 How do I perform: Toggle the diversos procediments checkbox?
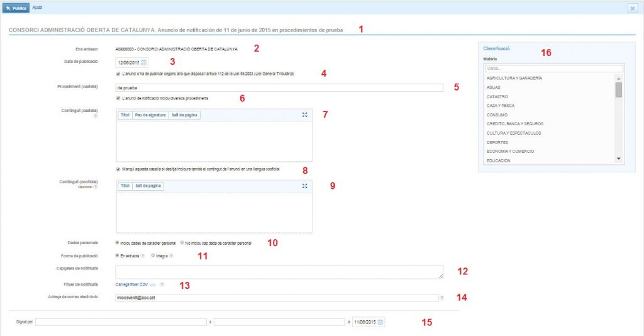[118, 99]
